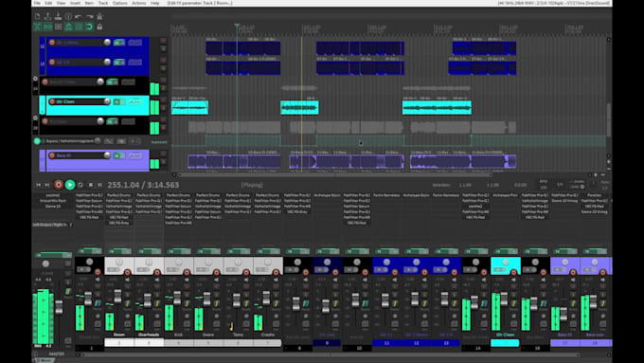644x363 pixels.
Task: Click the BPM tempo field
Action: pos(544,185)
